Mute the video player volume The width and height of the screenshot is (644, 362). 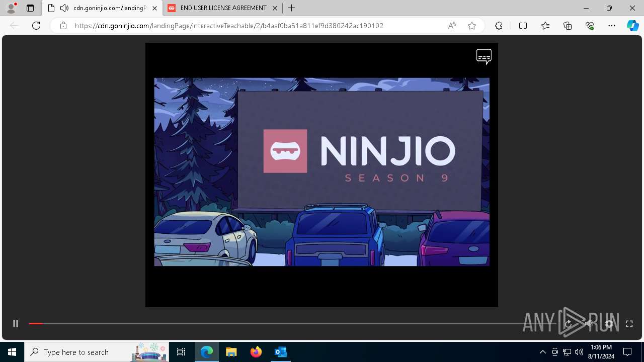pos(589,324)
